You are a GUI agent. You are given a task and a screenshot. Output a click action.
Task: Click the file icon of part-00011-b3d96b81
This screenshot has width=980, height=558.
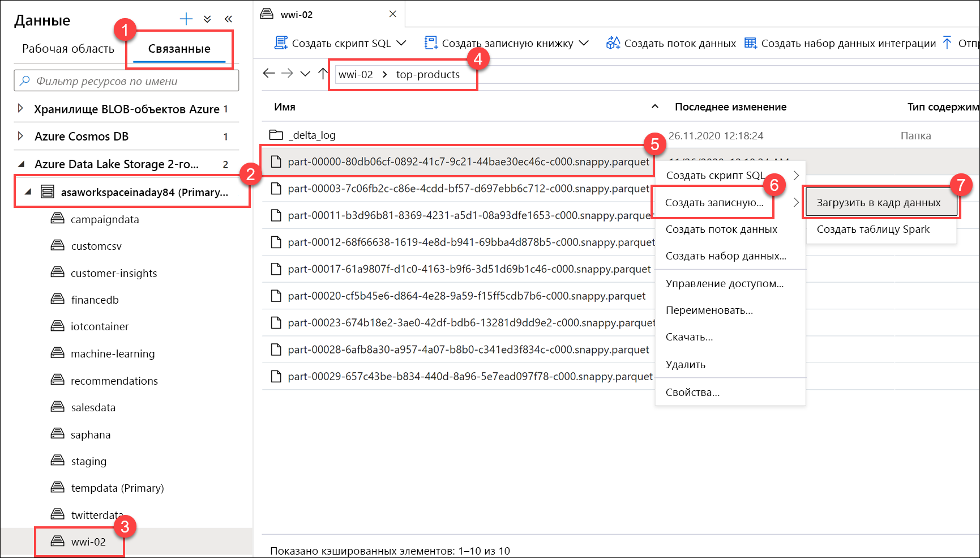pos(276,215)
